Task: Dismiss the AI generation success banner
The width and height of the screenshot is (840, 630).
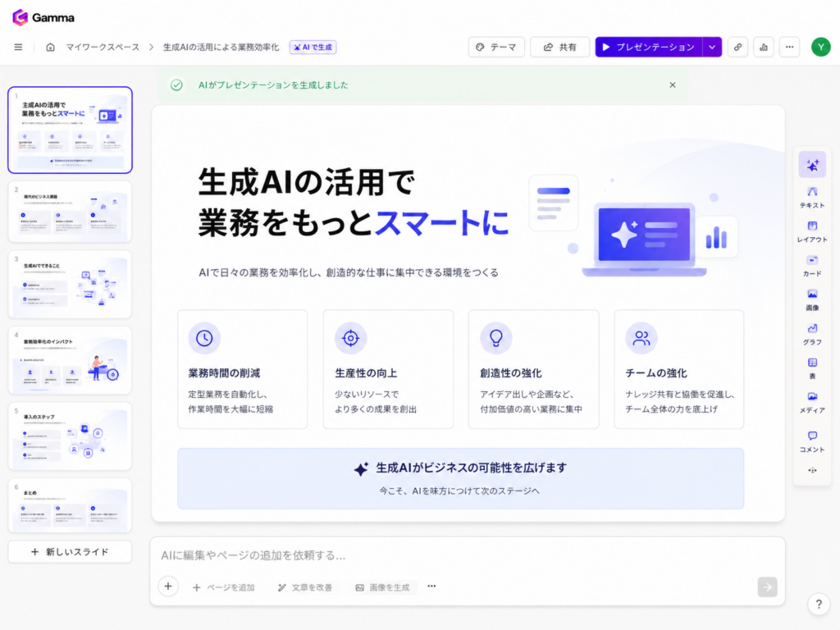Action: point(673,85)
